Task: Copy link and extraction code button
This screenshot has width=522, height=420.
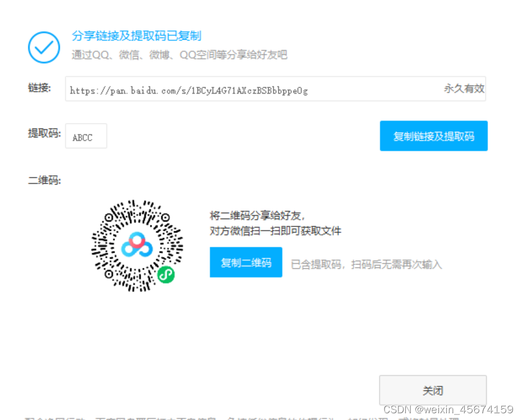Action: (x=433, y=136)
